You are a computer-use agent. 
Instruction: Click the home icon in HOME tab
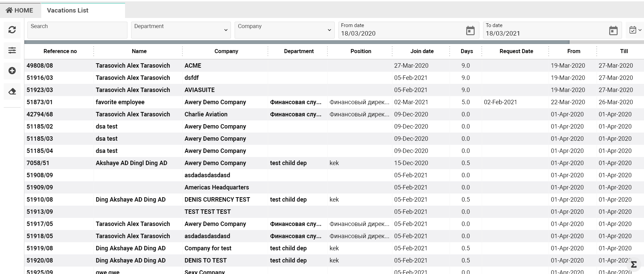(x=9, y=10)
